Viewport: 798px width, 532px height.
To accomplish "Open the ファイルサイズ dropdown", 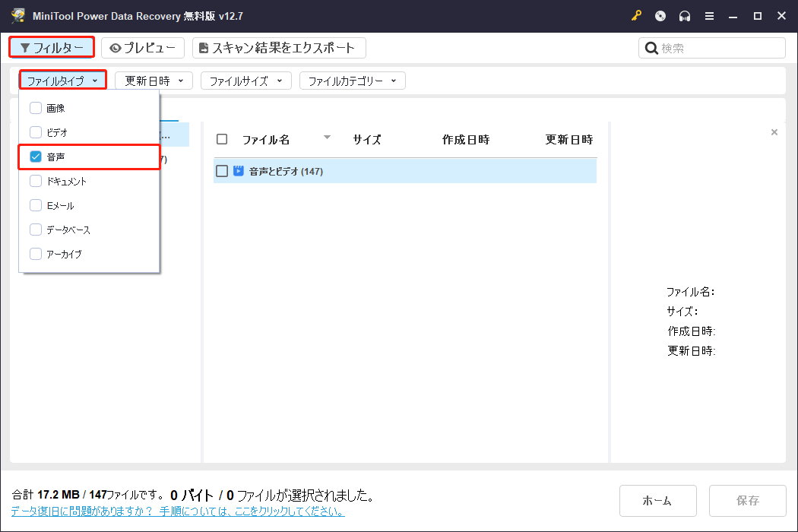I will [x=245, y=80].
